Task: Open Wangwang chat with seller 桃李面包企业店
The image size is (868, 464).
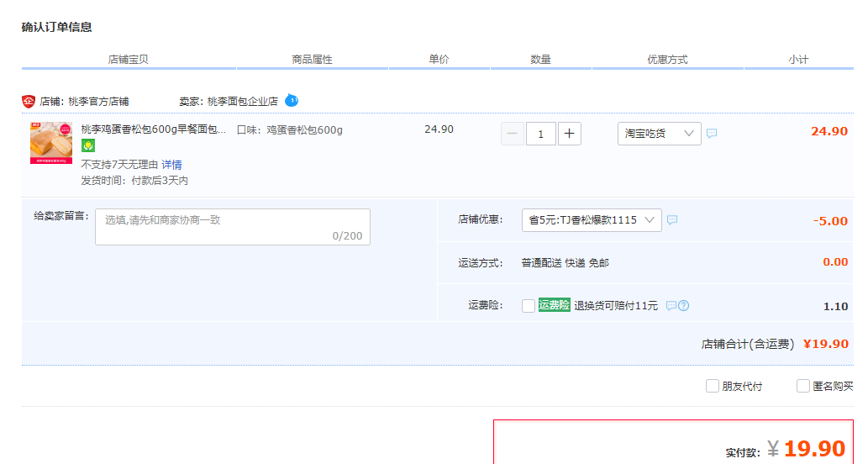Action: [x=292, y=100]
